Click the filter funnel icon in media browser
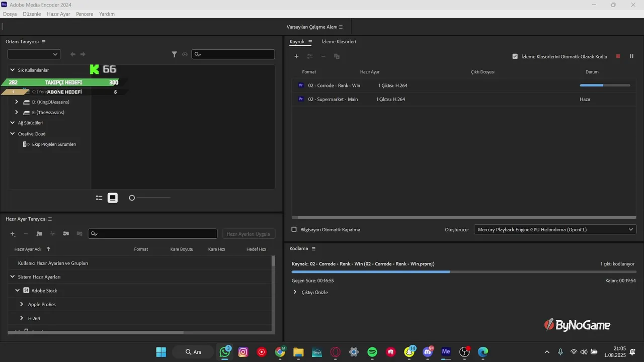This screenshot has height=362, width=644. [x=175, y=54]
